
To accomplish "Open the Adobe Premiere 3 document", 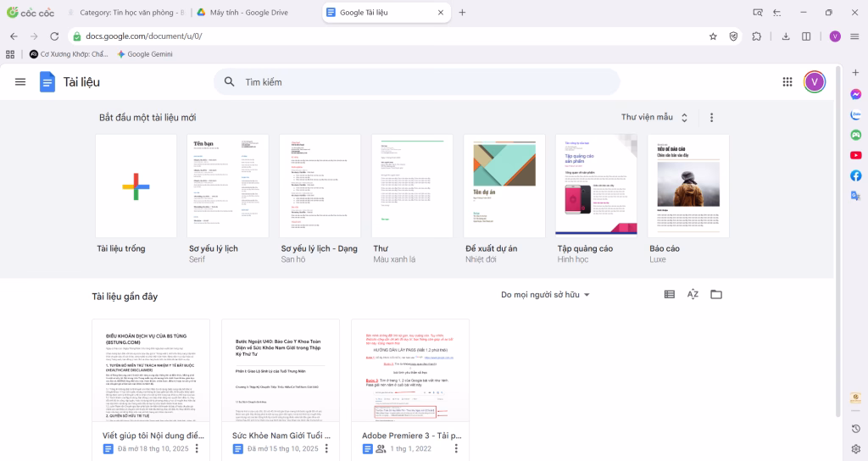I will click(x=410, y=390).
